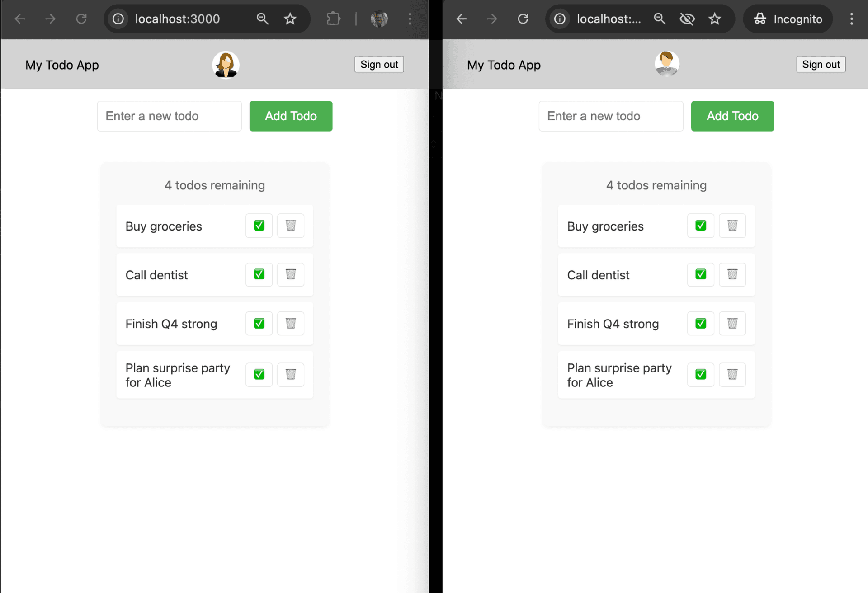This screenshot has width=868, height=593.
Task: Click Chrome profile avatar in left toolbar
Action: tap(379, 19)
